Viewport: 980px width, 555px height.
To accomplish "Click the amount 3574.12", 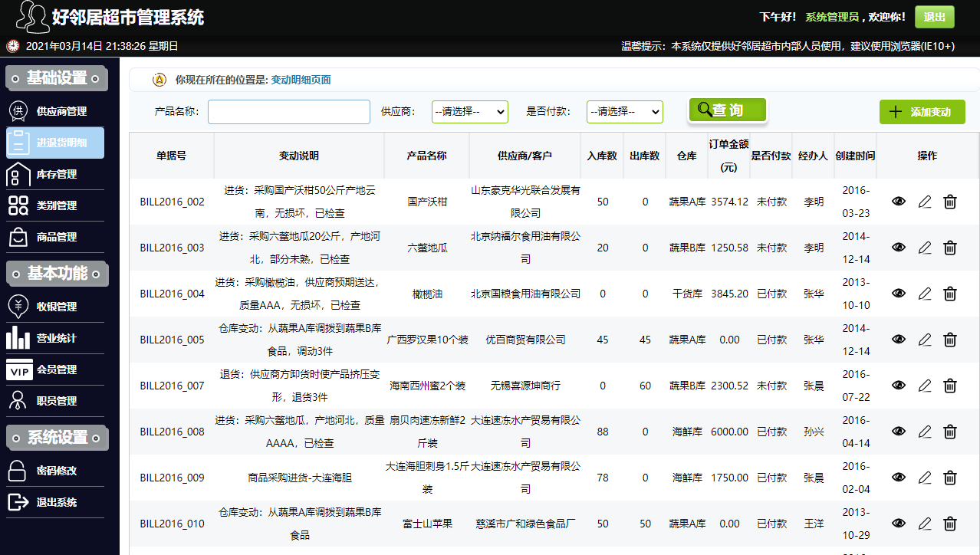I will (x=729, y=202).
